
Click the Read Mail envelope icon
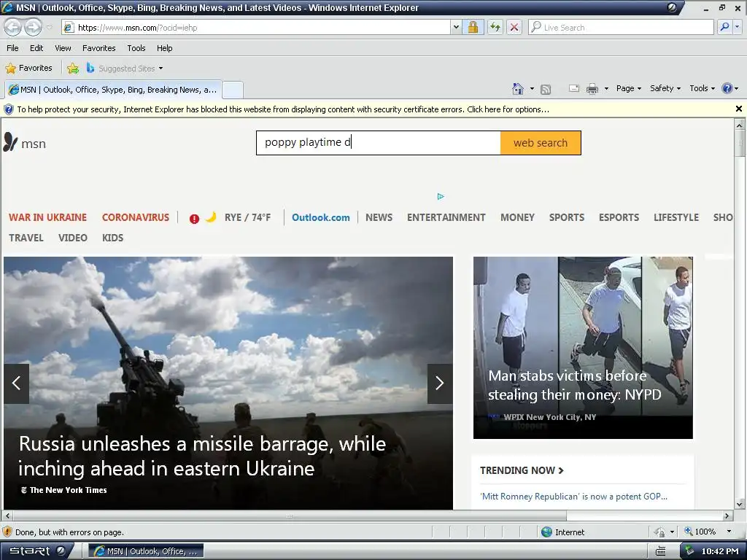point(574,88)
